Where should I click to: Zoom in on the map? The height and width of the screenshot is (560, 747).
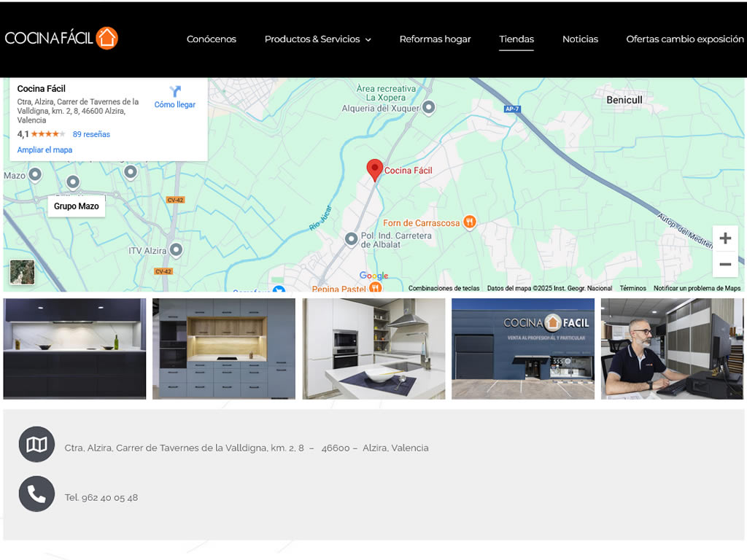point(725,238)
